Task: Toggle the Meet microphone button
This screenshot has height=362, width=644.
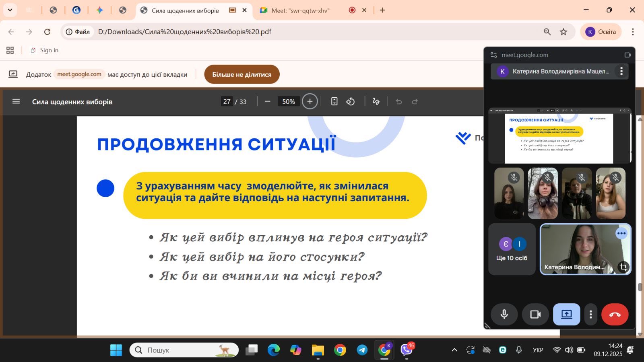Action: (504, 314)
